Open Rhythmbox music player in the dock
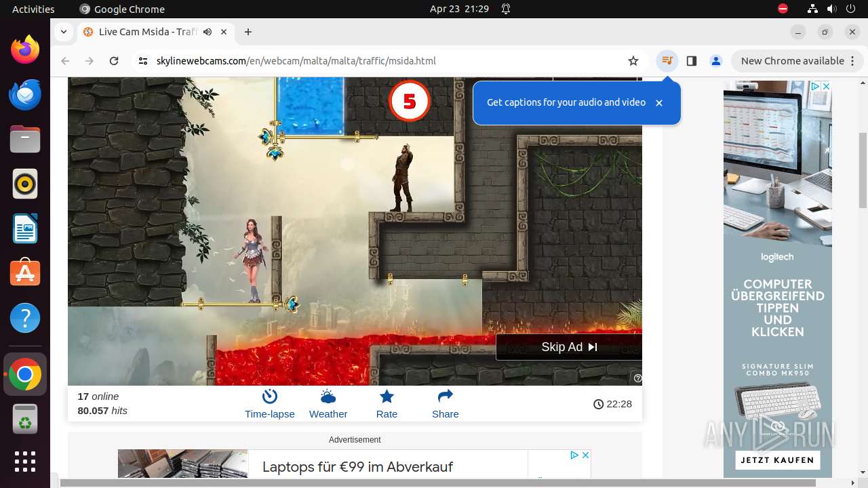Image resolution: width=868 pixels, height=488 pixels. click(25, 184)
